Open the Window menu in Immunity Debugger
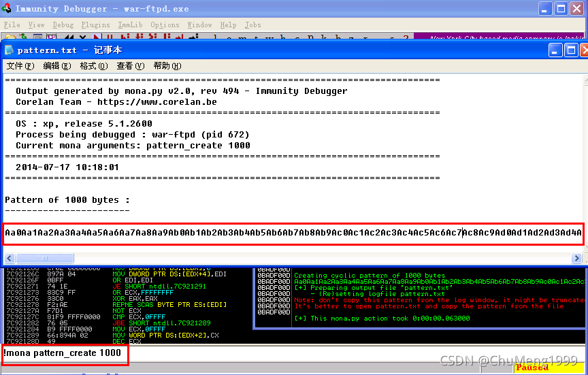 coord(199,25)
